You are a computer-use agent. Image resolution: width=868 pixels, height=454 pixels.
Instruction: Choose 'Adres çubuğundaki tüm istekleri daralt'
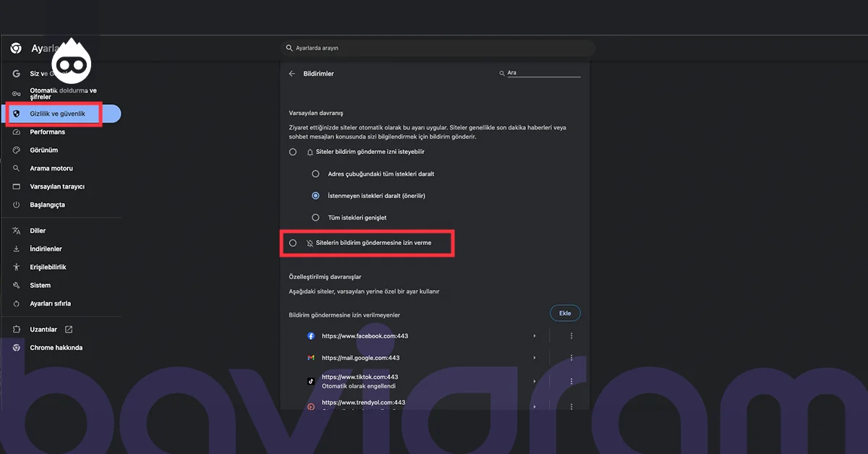315,174
